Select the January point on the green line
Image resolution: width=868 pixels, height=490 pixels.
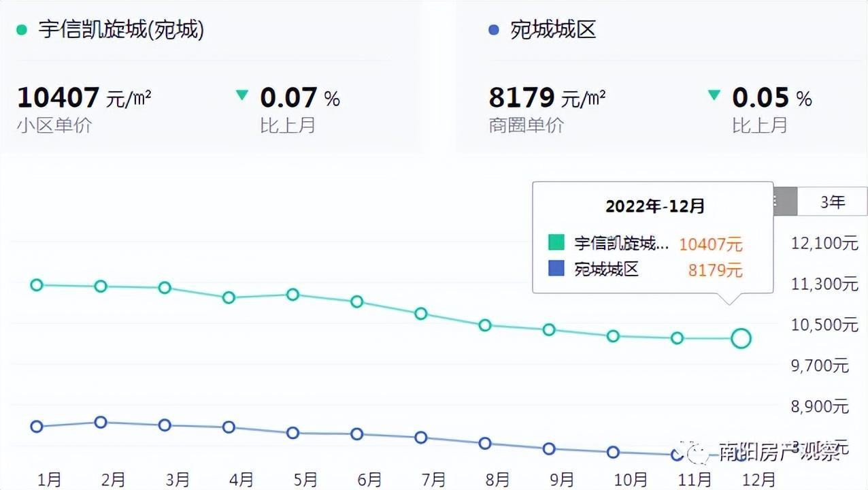[x=37, y=284]
